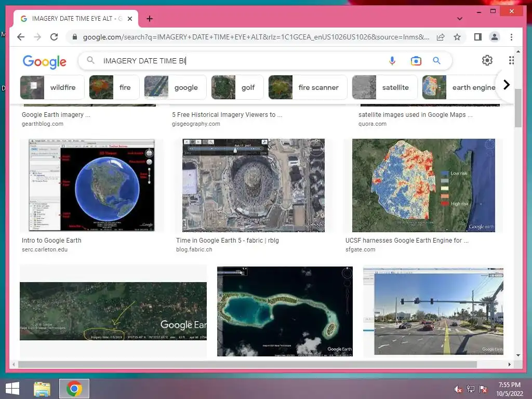The width and height of the screenshot is (532, 399).
Task: Click the address bar URL
Action: pyautogui.click(x=256, y=37)
